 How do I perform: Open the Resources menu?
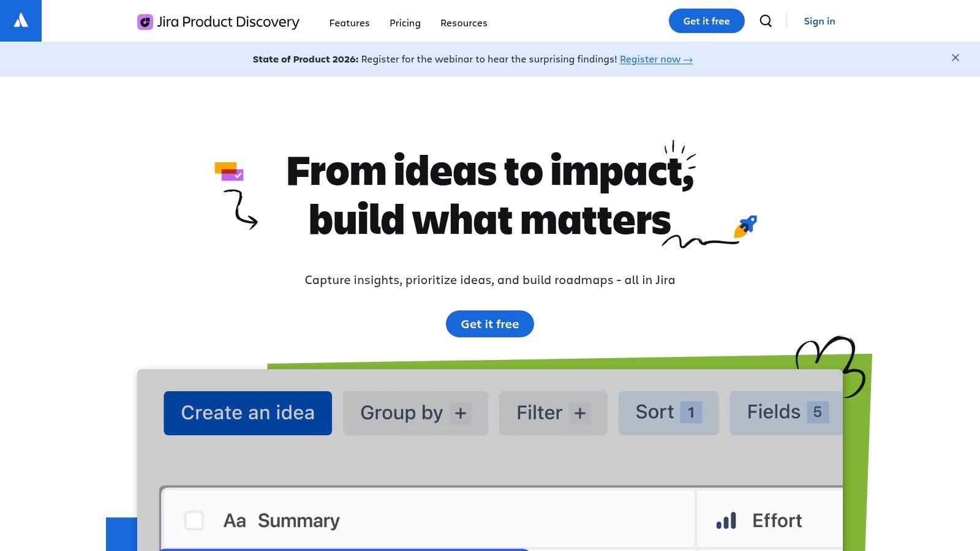click(464, 23)
